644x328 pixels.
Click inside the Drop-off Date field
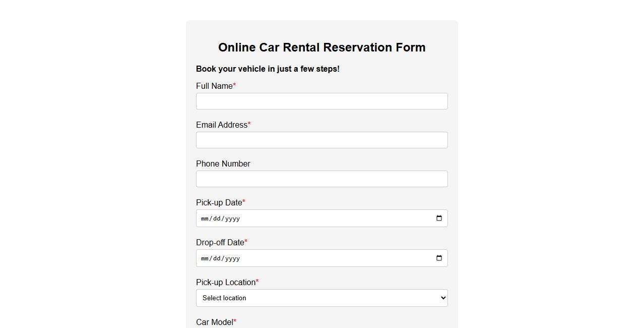point(302,258)
